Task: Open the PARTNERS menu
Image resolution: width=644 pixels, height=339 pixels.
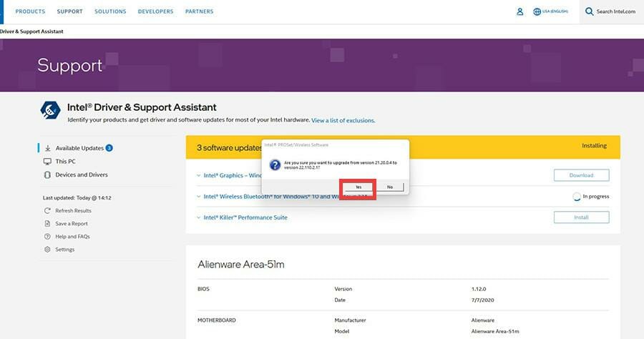Action: click(199, 11)
